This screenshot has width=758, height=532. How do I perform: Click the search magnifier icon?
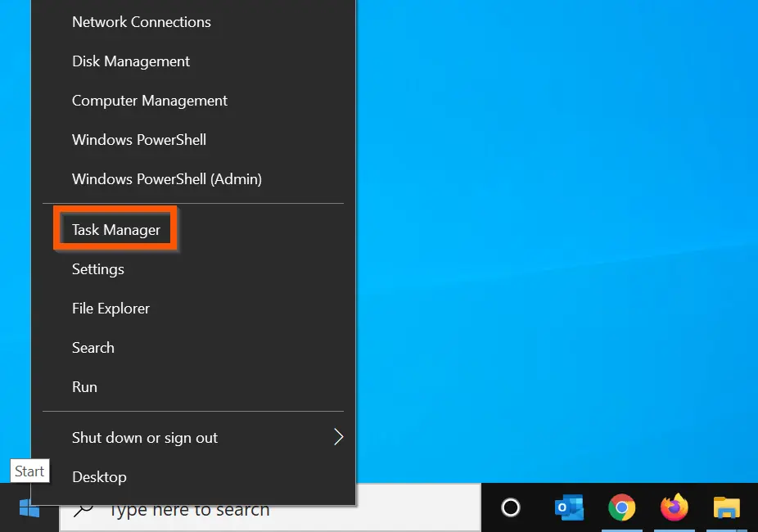(x=83, y=508)
